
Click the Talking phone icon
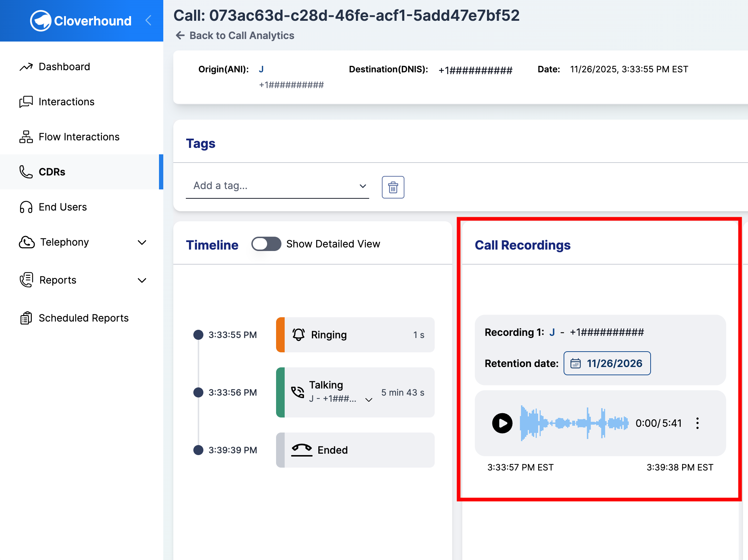(298, 392)
